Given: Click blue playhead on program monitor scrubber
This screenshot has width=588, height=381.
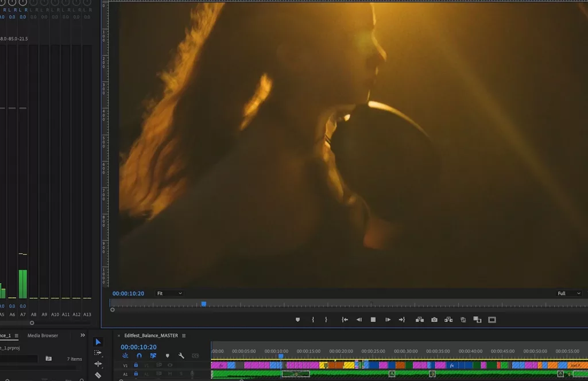Looking at the screenshot, I should (203, 304).
